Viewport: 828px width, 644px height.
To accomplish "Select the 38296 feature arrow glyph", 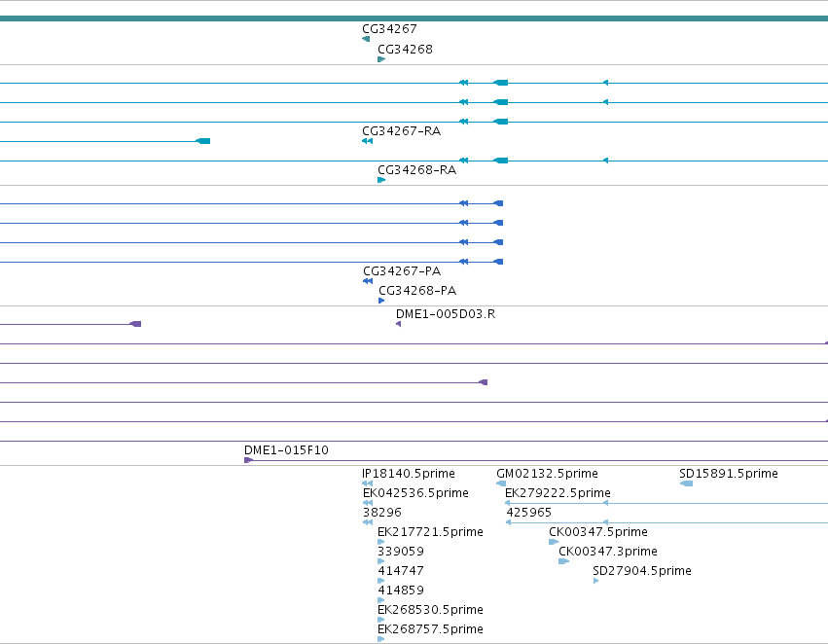I will [x=368, y=522].
